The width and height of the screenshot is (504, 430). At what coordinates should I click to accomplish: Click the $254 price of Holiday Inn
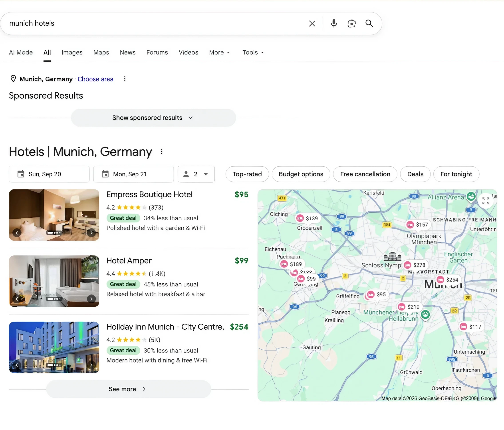239,326
